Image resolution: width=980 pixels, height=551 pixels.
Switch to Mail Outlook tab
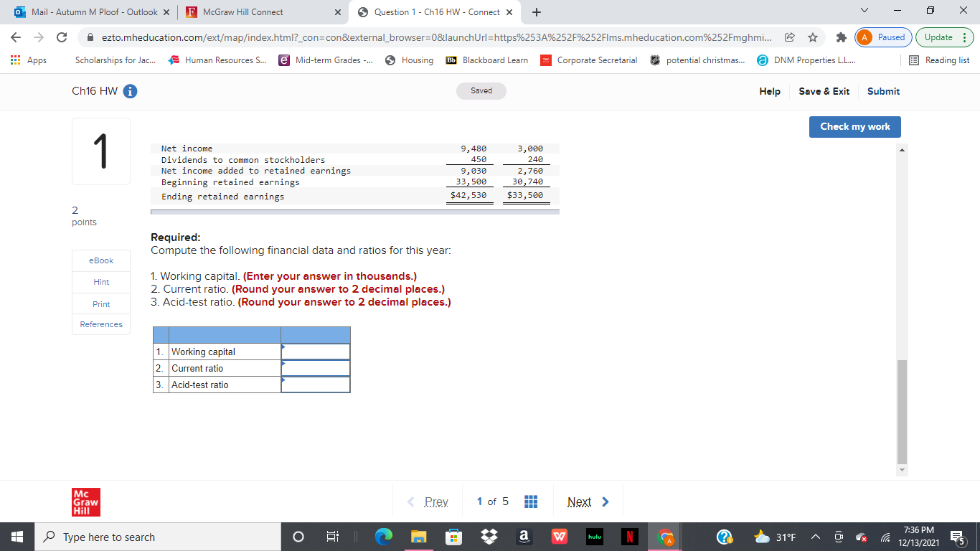[94, 12]
